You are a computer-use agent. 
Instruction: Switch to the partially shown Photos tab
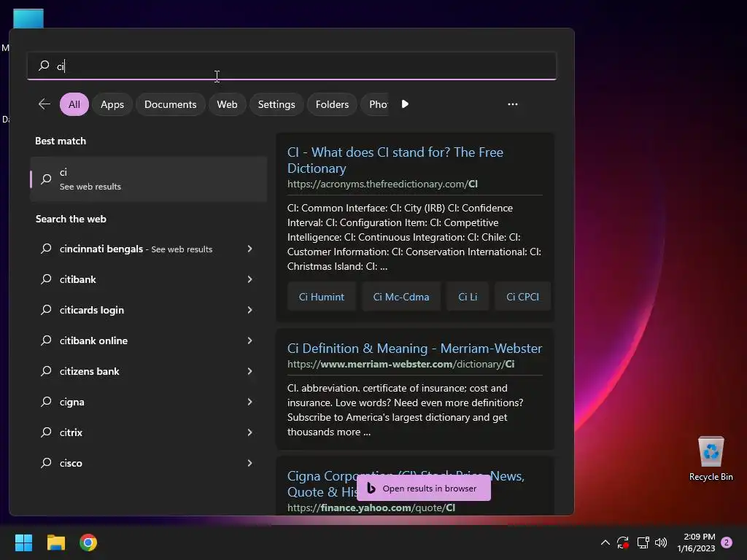tap(376, 104)
